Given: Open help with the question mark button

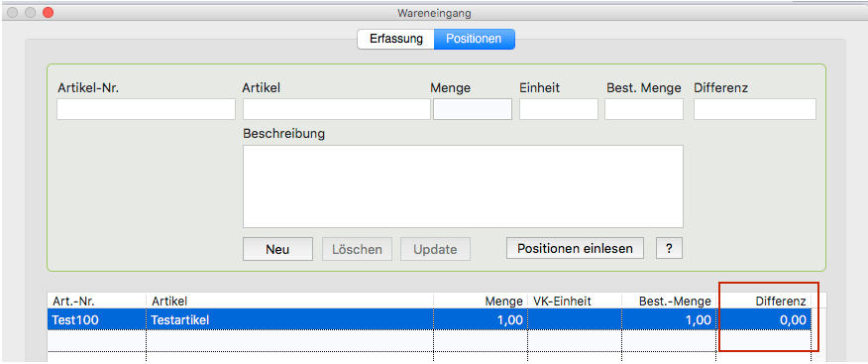Looking at the screenshot, I should (x=669, y=248).
